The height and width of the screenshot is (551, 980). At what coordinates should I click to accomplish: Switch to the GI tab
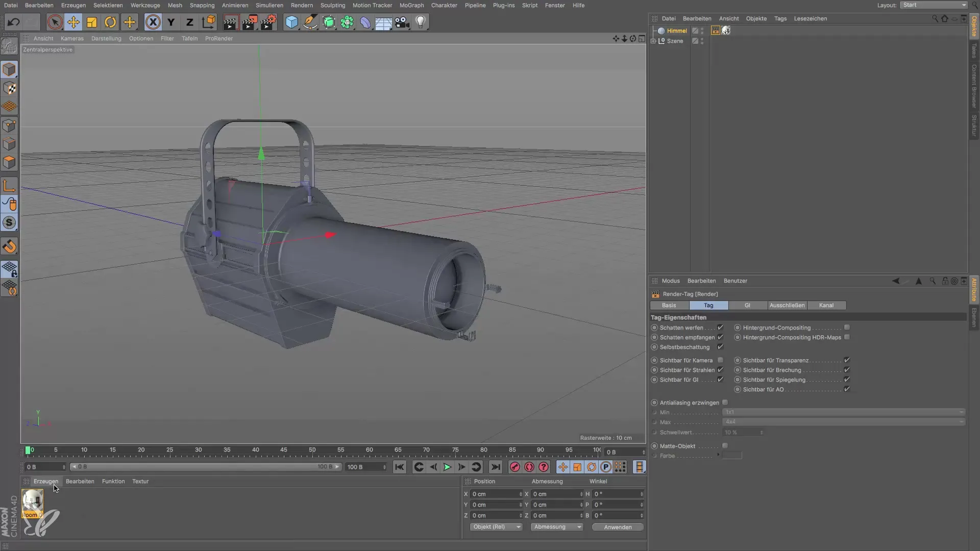click(x=747, y=305)
